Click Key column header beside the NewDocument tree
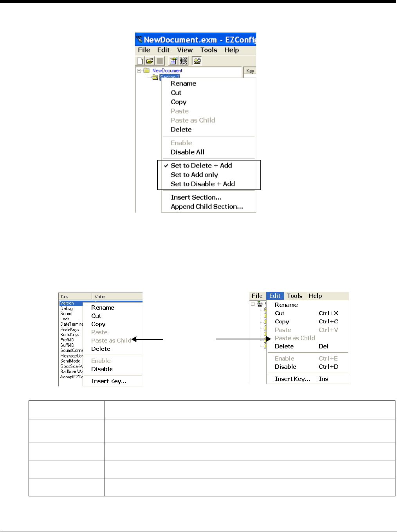The width and height of the screenshot is (397, 532). (x=250, y=71)
